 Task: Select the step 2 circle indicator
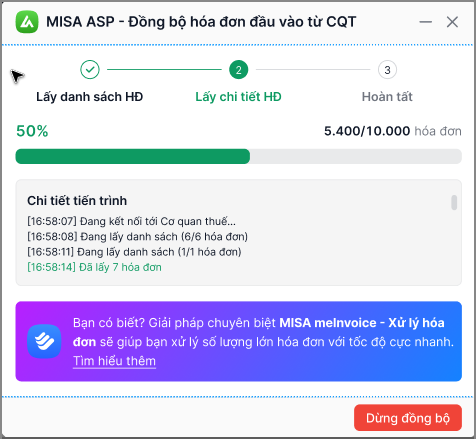[x=239, y=70]
